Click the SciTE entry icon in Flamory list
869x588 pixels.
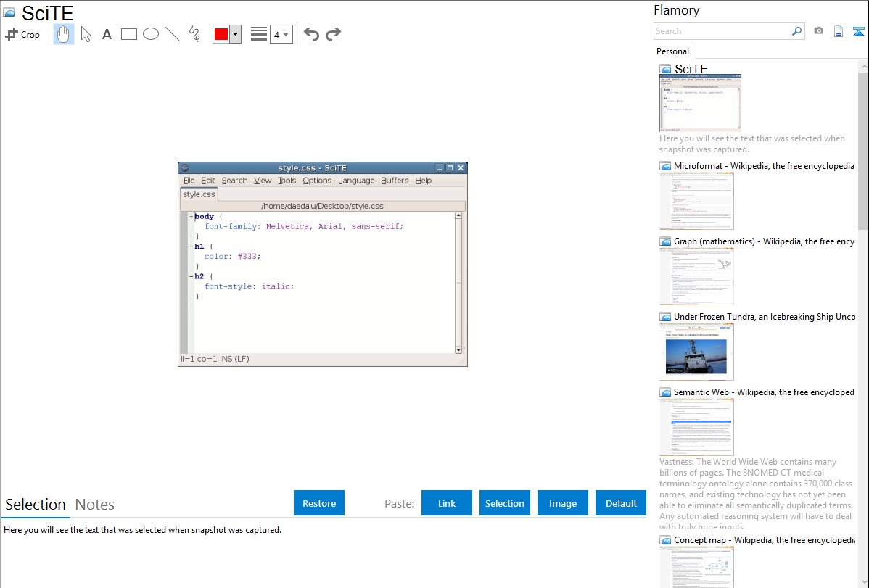coord(666,70)
